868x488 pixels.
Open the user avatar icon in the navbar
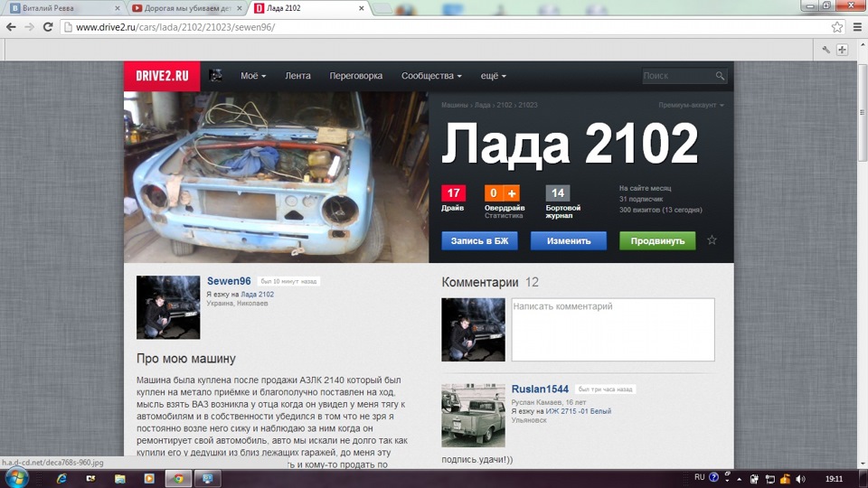pos(215,75)
